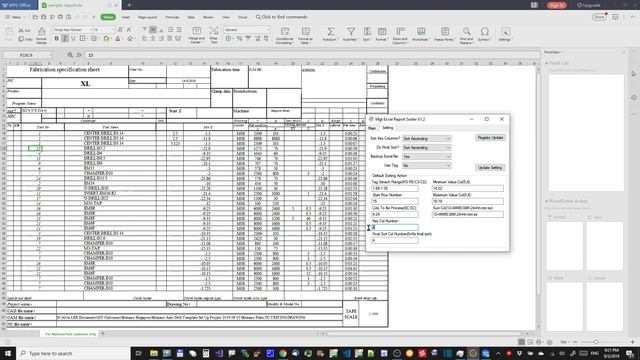Open the Sort Key Column dropdown

(x=427, y=139)
